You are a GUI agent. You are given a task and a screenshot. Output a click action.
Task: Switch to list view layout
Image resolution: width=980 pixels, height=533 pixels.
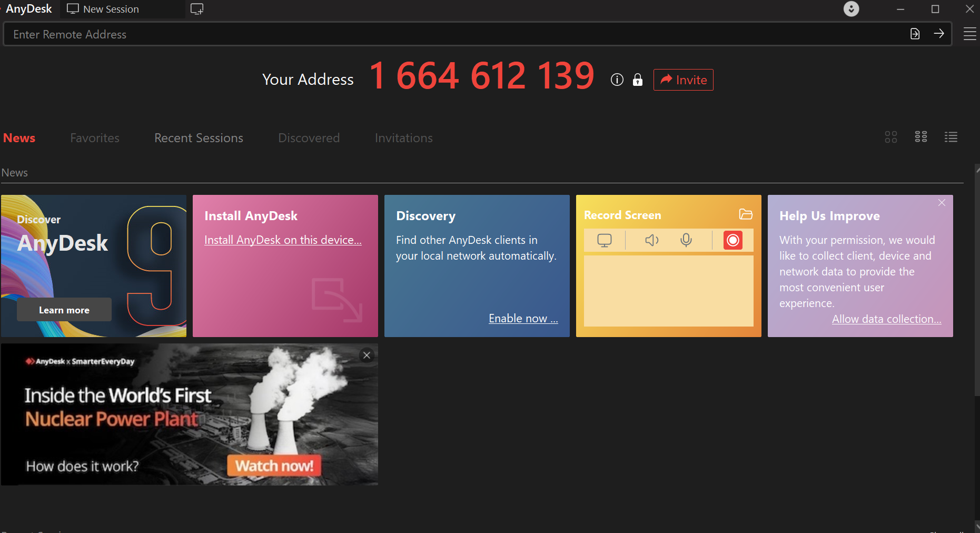[951, 137]
